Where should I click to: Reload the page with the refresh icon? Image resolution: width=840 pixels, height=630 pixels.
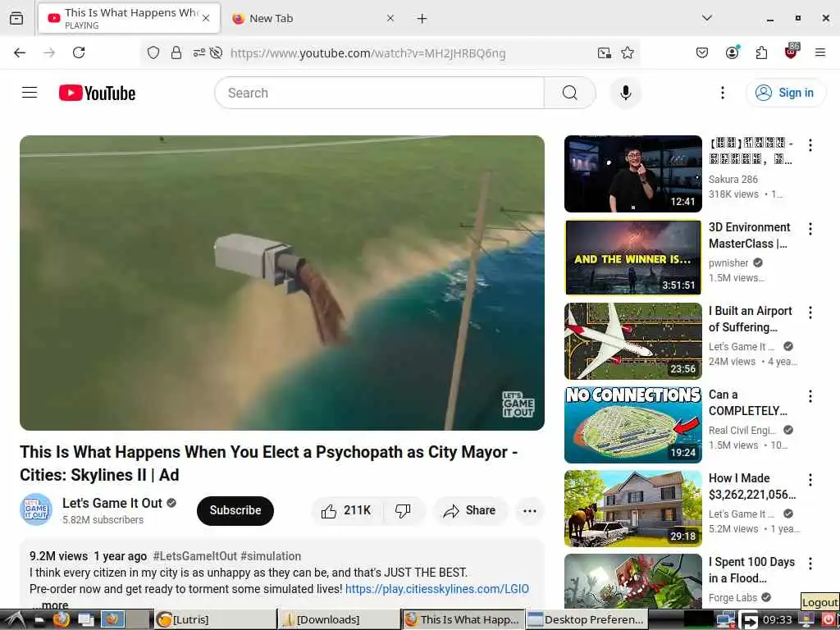[79, 52]
